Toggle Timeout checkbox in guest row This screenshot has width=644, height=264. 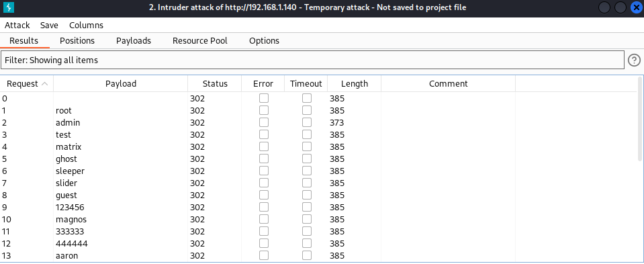(307, 195)
